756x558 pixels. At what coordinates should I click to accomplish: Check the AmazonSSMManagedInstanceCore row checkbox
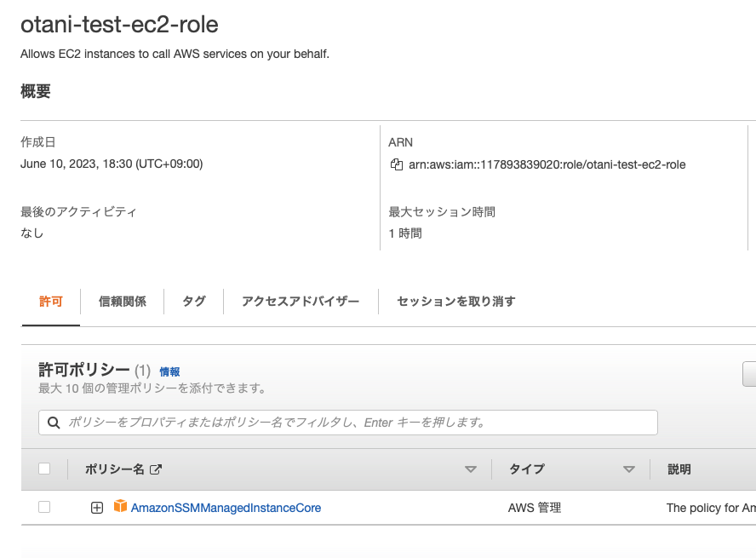click(x=44, y=507)
